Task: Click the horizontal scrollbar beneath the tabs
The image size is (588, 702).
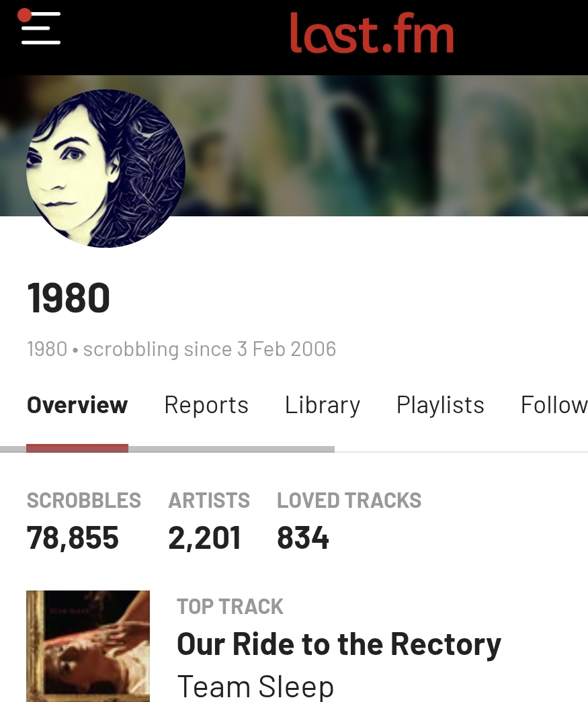Action: [x=231, y=449]
